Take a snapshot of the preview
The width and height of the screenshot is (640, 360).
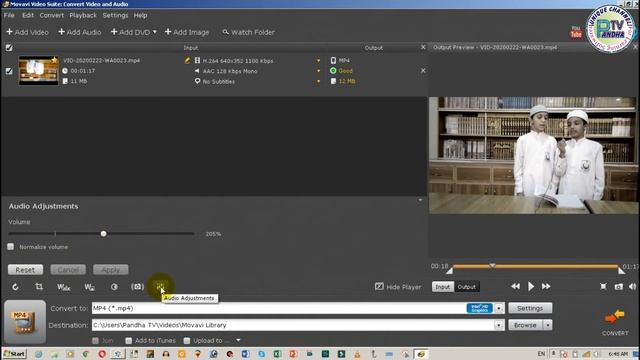(619, 287)
